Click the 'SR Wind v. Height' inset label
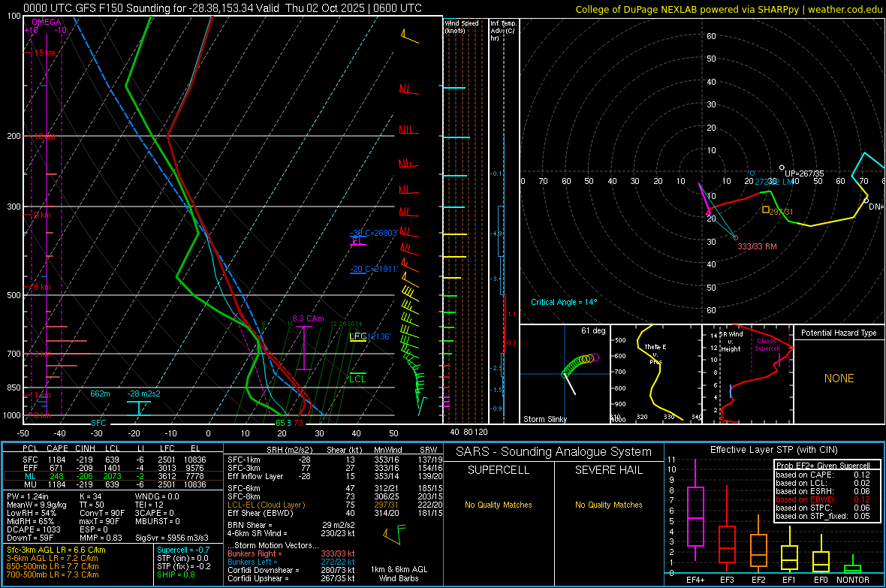The image size is (886, 588). 731,342
